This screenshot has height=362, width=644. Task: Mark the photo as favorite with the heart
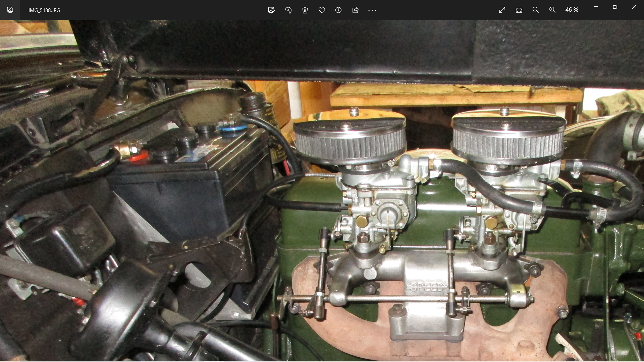coord(322,10)
